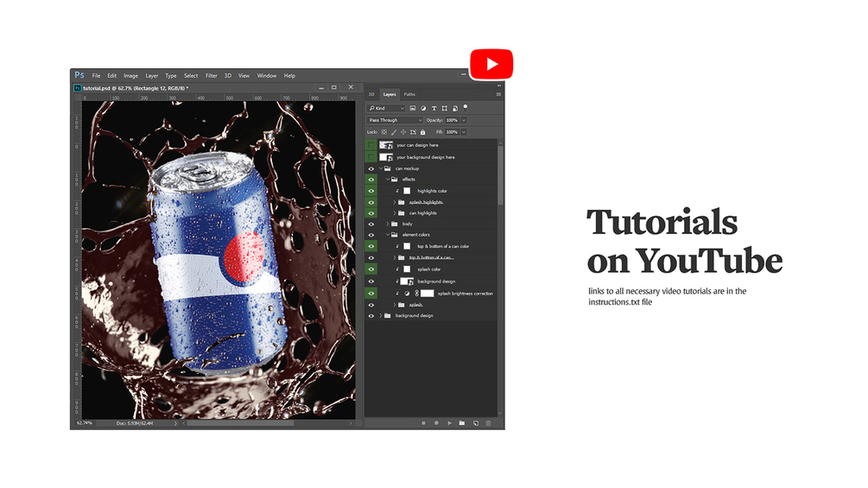The height and width of the screenshot is (488, 868).
Task: Expand the body group
Action: (388, 224)
